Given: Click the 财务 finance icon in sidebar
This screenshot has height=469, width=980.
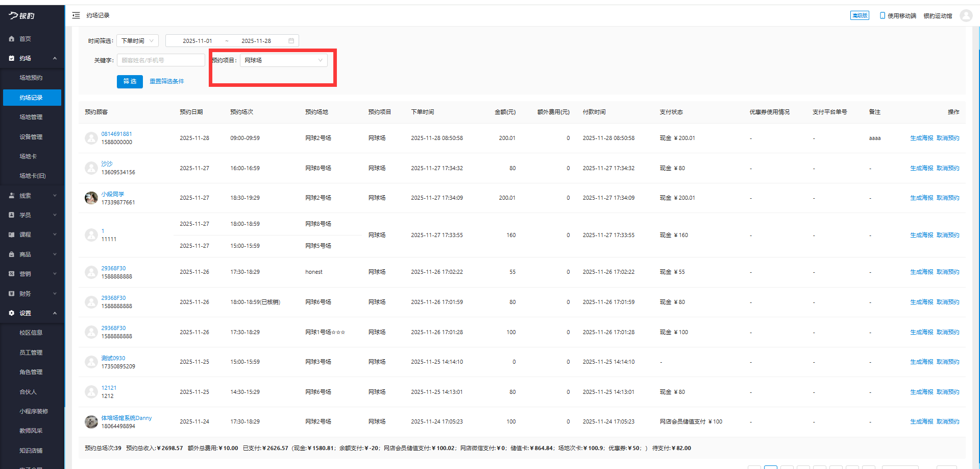Looking at the screenshot, I should point(12,294).
